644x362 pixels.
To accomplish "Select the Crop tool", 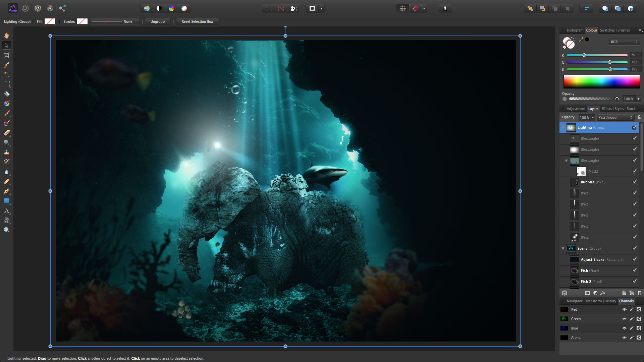I will click(7, 55).
